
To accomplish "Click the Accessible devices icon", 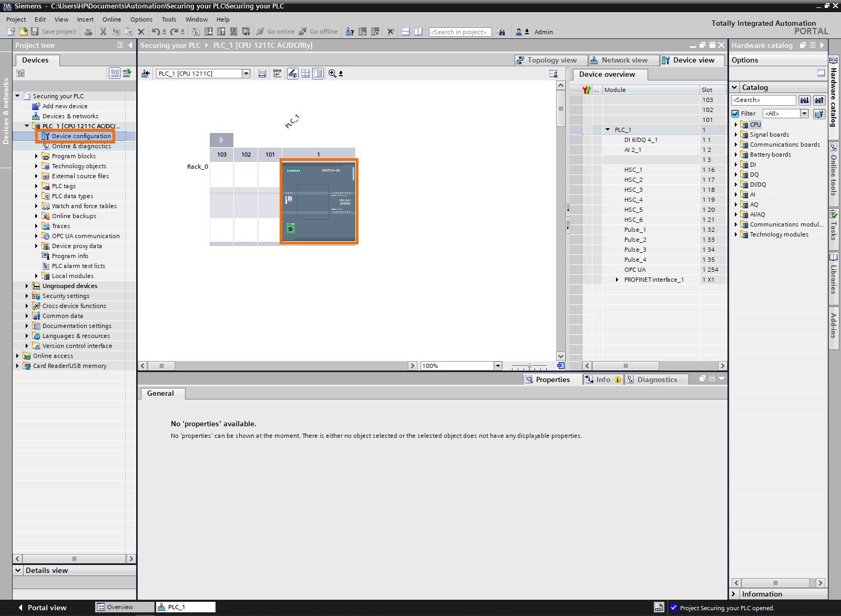I will click(350, 32).
